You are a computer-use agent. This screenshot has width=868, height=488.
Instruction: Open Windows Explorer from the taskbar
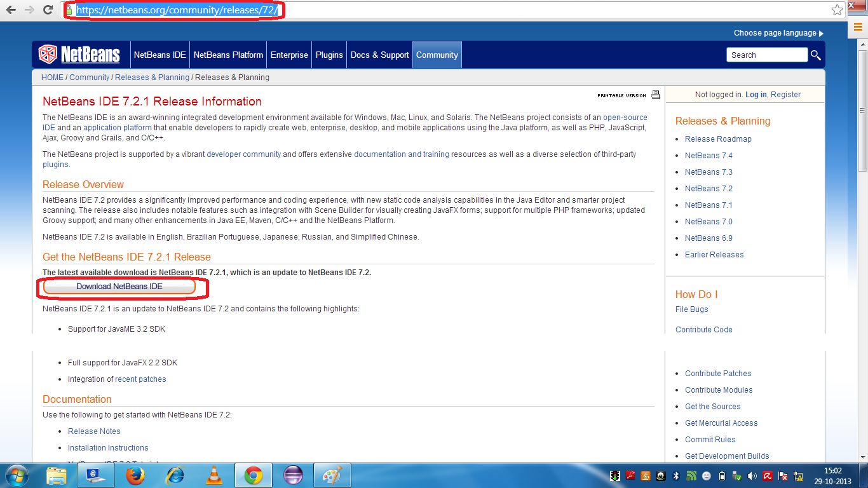[57, 476]
